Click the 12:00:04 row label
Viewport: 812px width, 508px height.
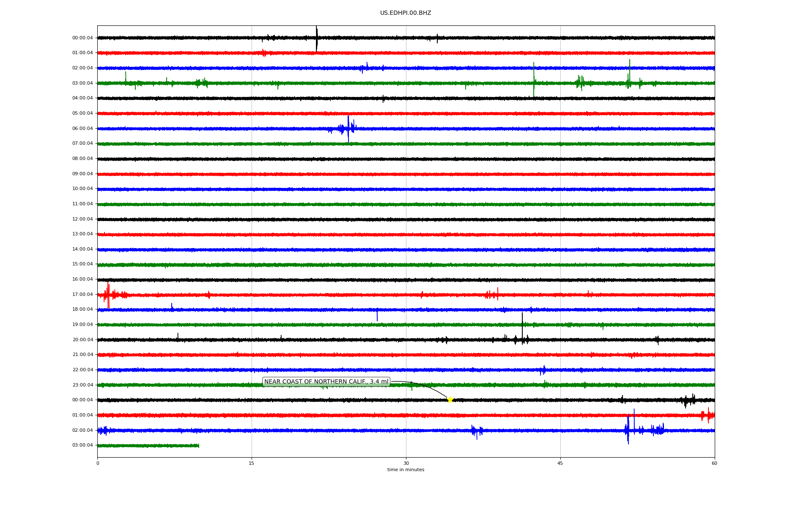(x=82, y=219)
